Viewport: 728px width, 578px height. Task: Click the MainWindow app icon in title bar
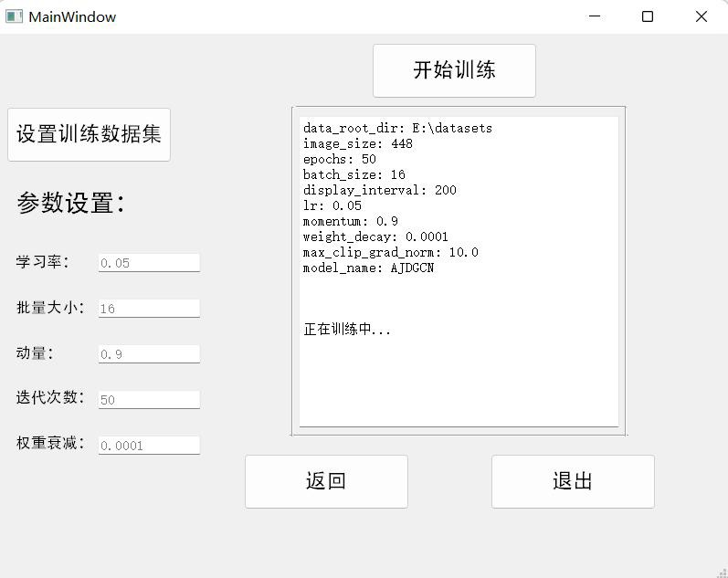(14, 16)
